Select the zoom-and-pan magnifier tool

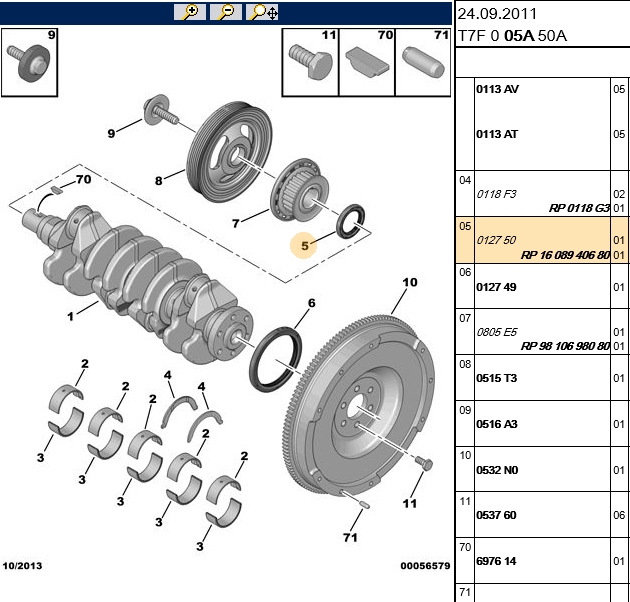point(262,12)
